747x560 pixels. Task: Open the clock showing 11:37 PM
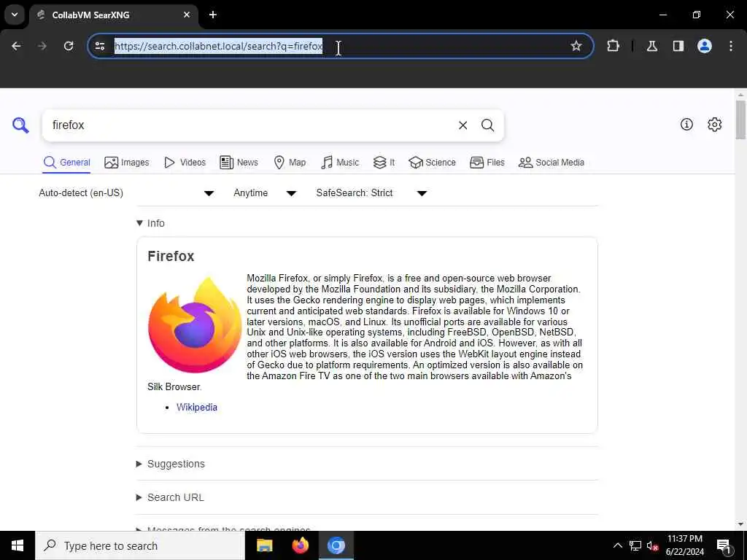click(x=684, y=545)
